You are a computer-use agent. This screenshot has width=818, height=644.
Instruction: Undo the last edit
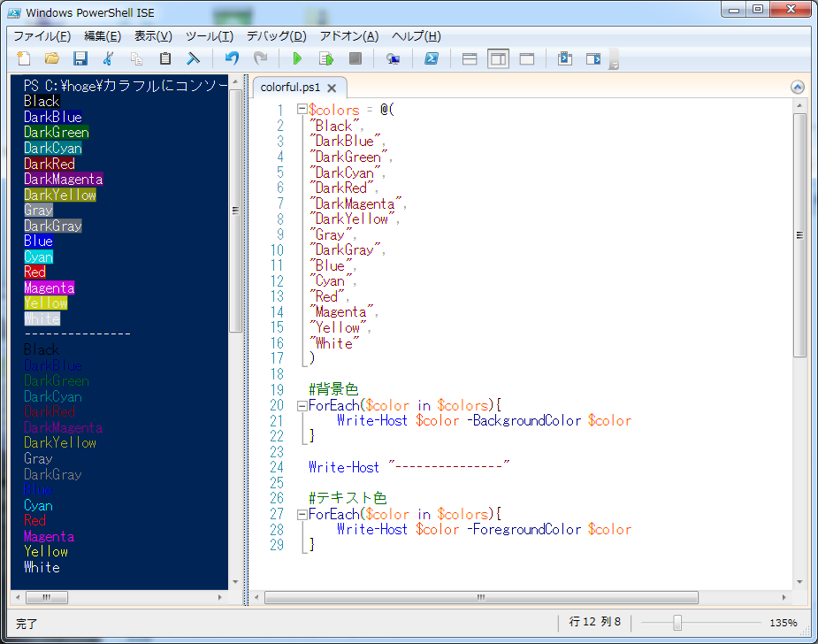(230, 58)
